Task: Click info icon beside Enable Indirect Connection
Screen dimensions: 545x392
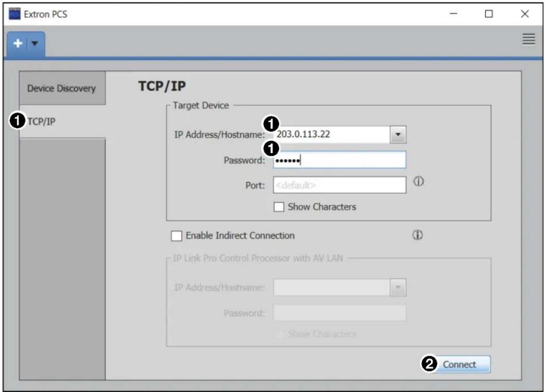Action: click(x=418, y=235)
